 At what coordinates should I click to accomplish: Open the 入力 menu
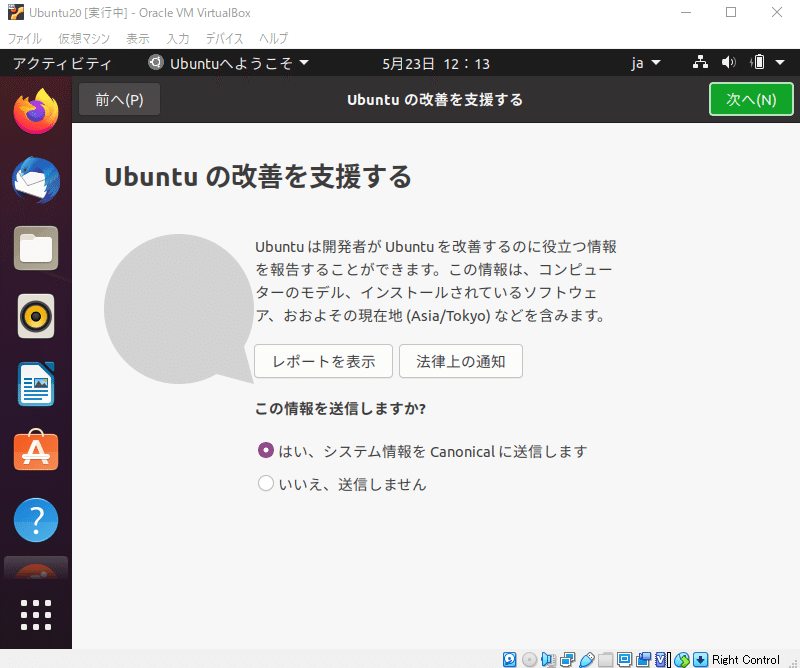coord(178,38)
